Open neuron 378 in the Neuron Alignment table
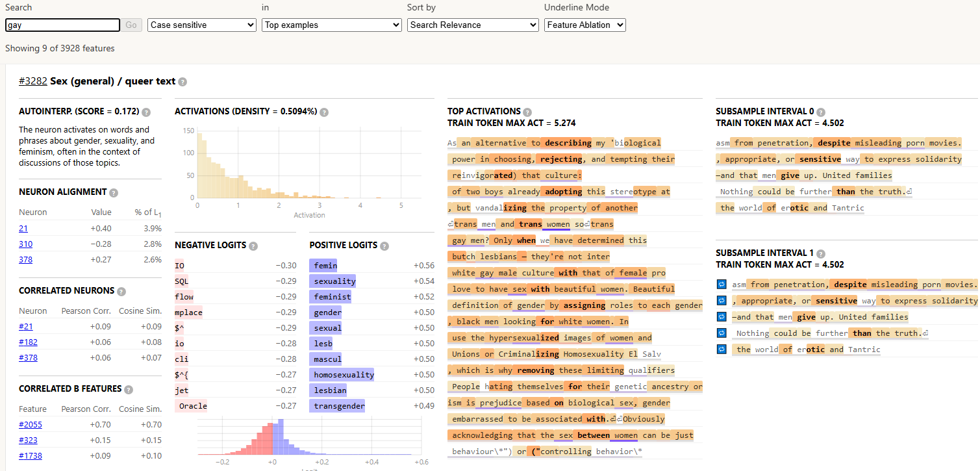 25,259
